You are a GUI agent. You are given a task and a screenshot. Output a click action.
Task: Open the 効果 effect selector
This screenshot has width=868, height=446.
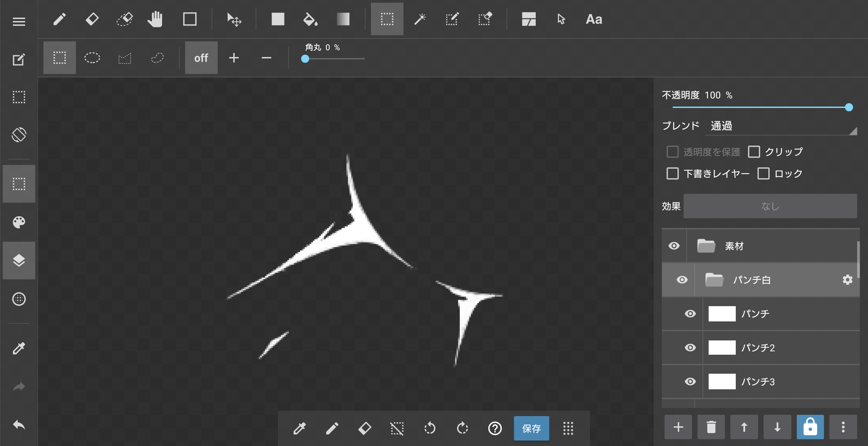coord(770,206)
